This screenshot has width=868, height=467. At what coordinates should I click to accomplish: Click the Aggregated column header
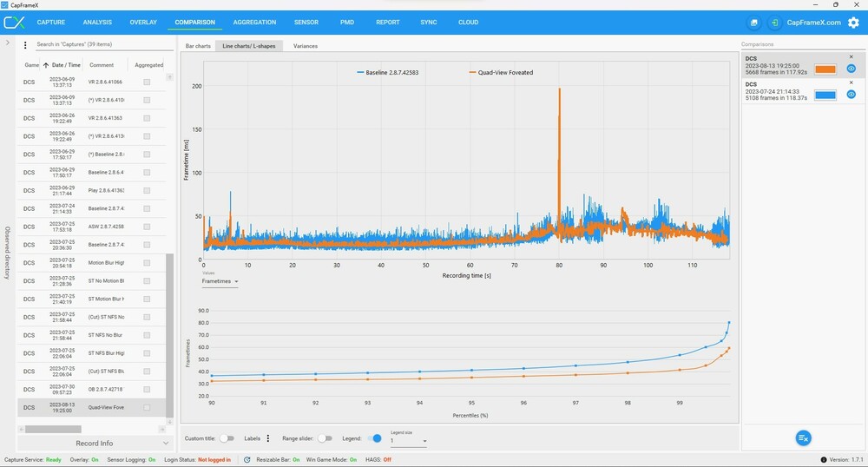(x=149, y=65)
